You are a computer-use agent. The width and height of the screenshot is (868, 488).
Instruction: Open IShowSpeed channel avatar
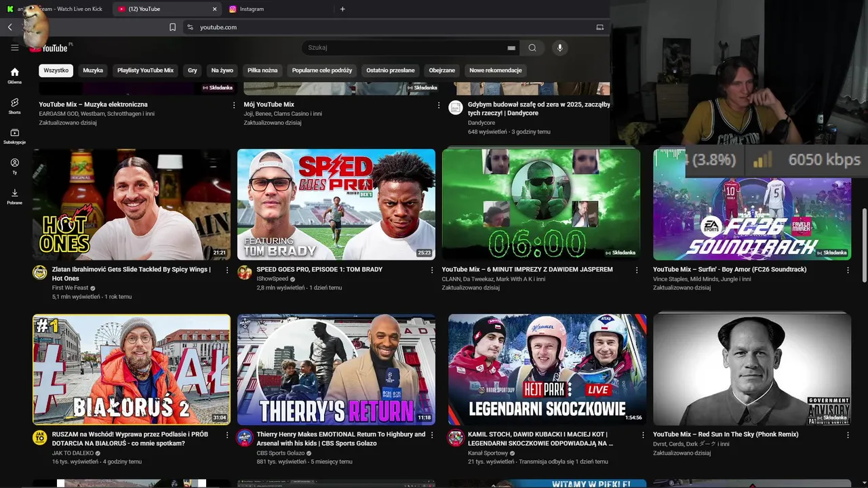click(245, 272)
